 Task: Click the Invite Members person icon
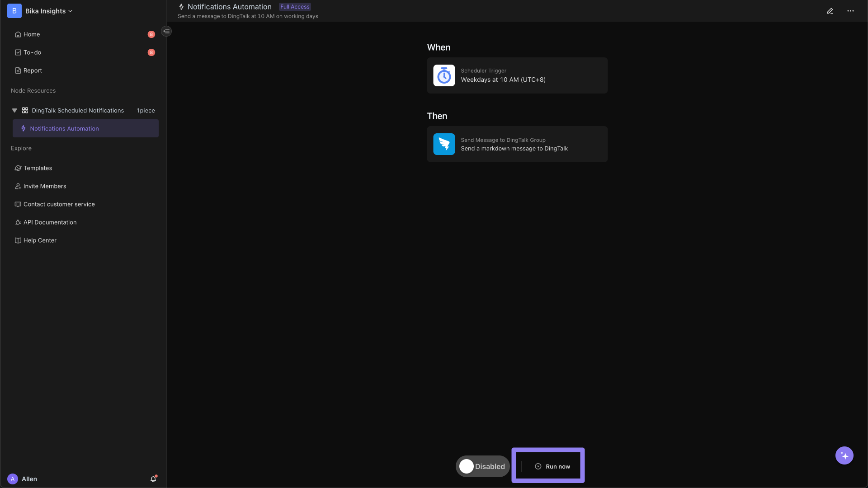coord(17,186)
